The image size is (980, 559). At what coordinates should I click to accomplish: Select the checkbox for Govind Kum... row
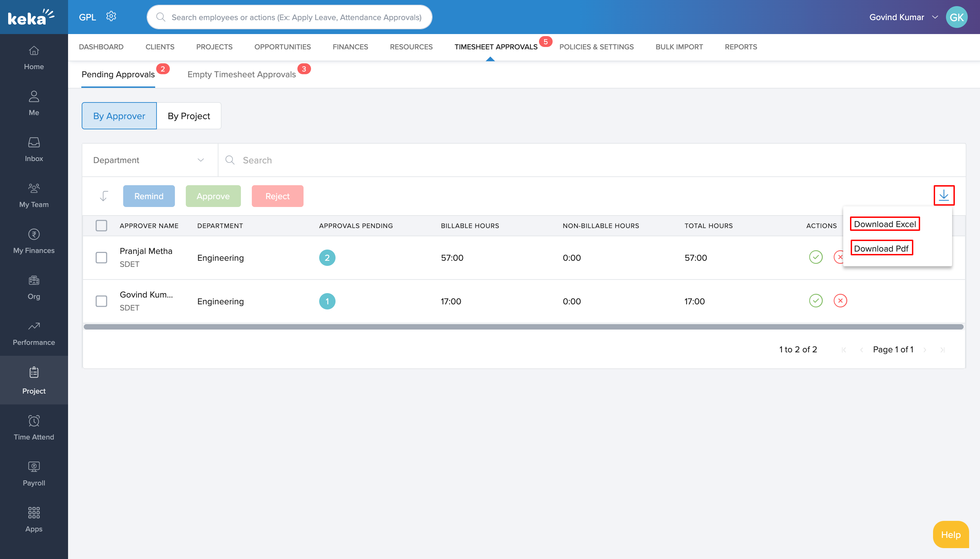tap(102, 300)
